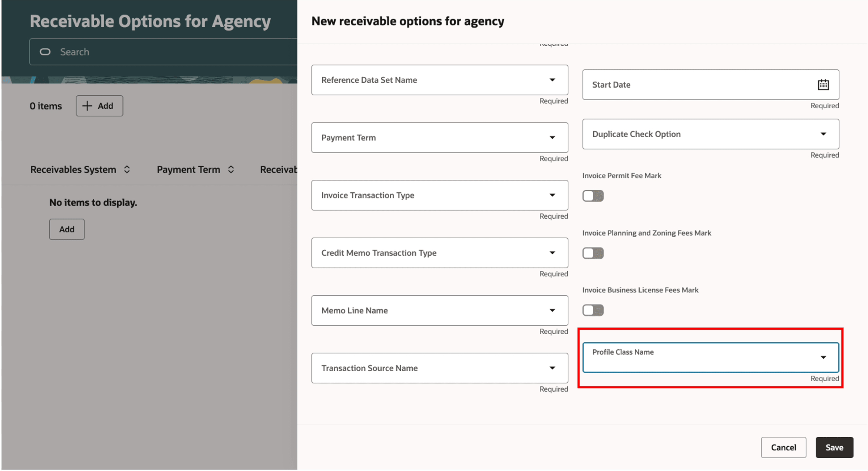Open the Profile Class Name dropdown arrow
This screenshot has height=471, width=868.
click(x=823, y=357)
